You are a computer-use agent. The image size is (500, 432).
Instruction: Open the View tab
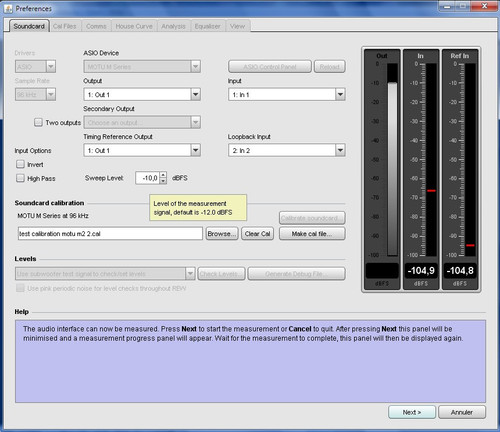(238, 26)
